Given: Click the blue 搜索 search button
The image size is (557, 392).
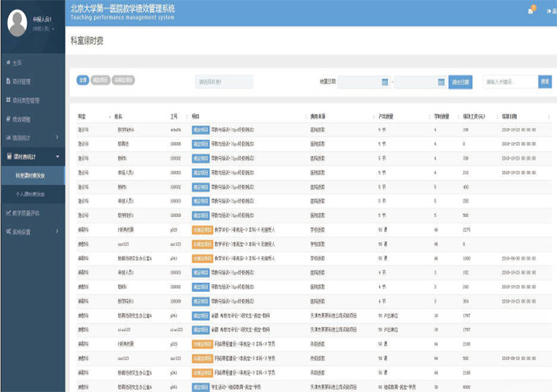Looking at the screenshot, I should point(544,82).
